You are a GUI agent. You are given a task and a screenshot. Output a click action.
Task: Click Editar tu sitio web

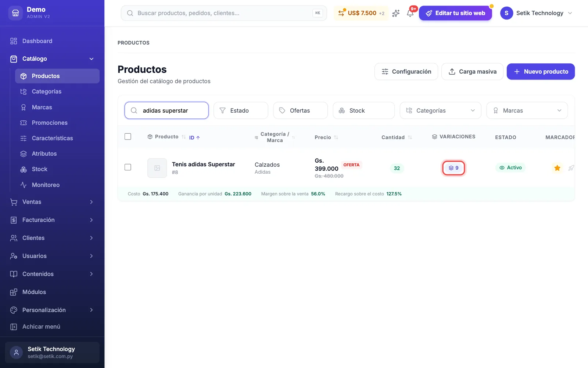pyautogui.click(x=455, y=13)
